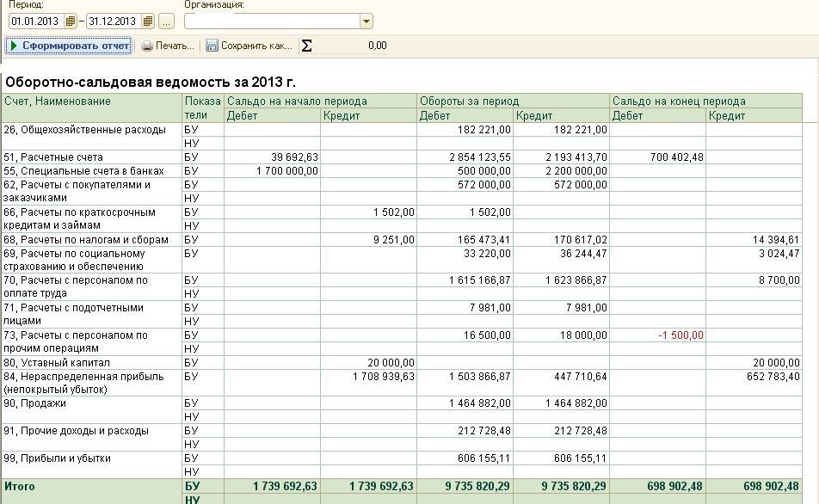Click the negative -1 500,00 balance cell
Screen dimensions: 819x504
[x=680, y=335]
